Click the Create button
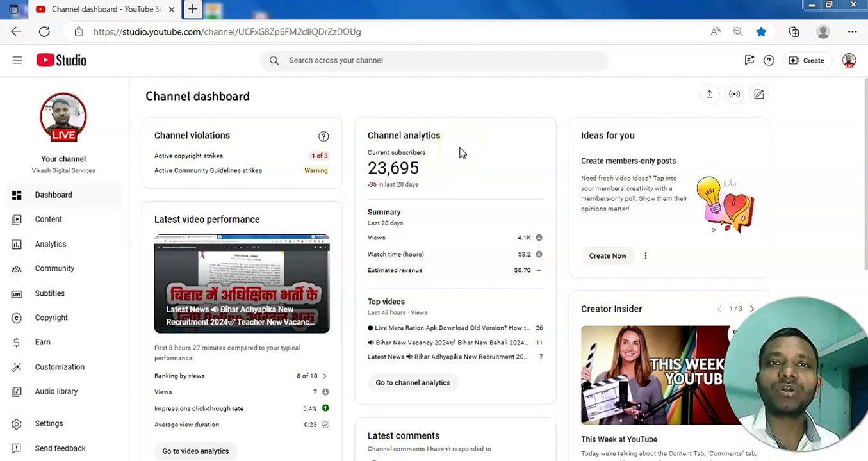Screen dimensions: 868x461 [x=807, y=60]
